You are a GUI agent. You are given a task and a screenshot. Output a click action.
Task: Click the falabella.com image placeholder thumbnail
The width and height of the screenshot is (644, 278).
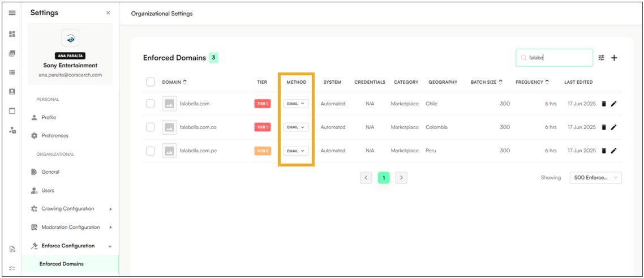pos(169,104)
